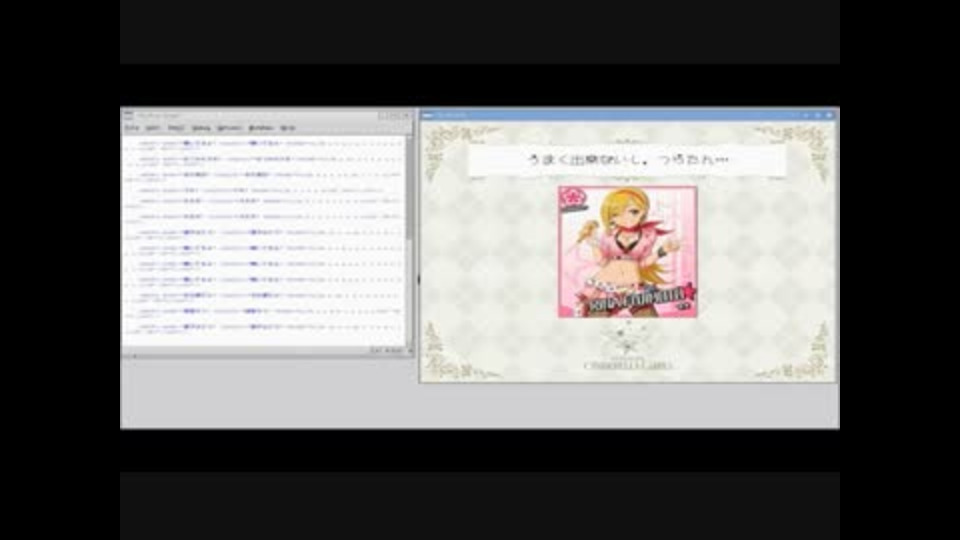Click the Japanese message text banner
Screen dimensions: 960x540
[x=627, y=160]
